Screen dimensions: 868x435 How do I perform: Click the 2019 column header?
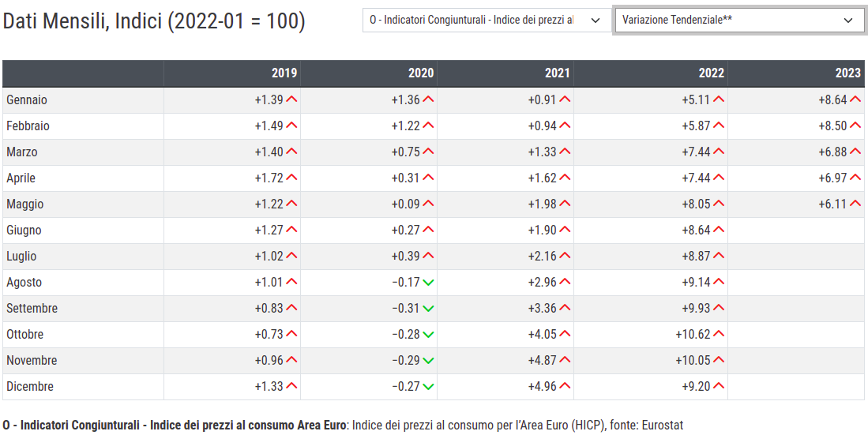[x=284, y=73]
